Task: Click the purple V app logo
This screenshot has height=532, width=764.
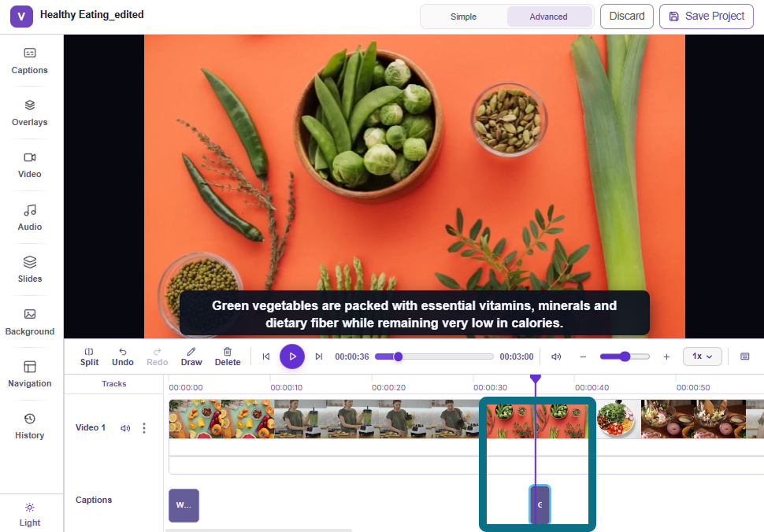Action: (x=21, y=16)
